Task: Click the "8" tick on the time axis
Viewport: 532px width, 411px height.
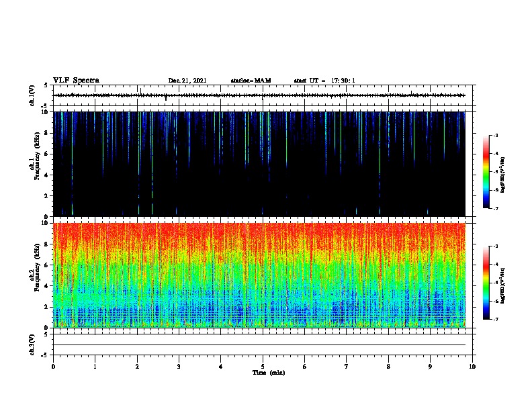Action: click(x=388, y=367)
